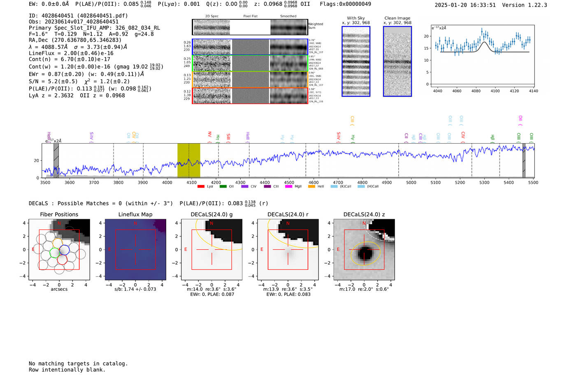Open the DECaLS(24.0) r image
576x392 pixels.
click(288, 249)
